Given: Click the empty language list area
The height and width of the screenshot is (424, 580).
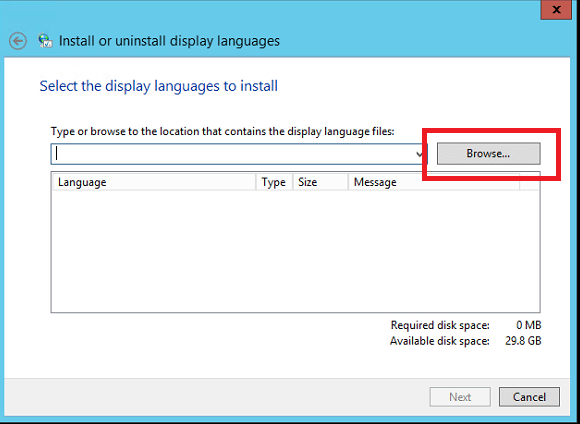Looking at the screenshot, I should (x=295, y=251).
